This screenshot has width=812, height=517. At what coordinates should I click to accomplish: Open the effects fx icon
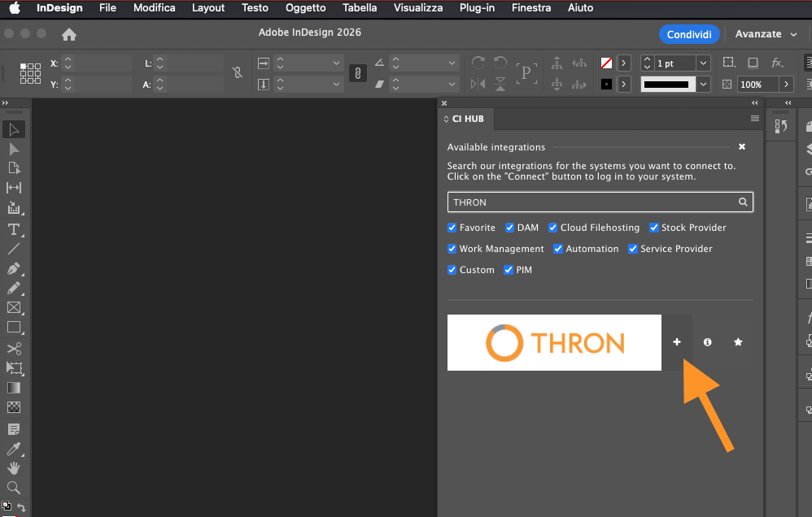(777, 63)
